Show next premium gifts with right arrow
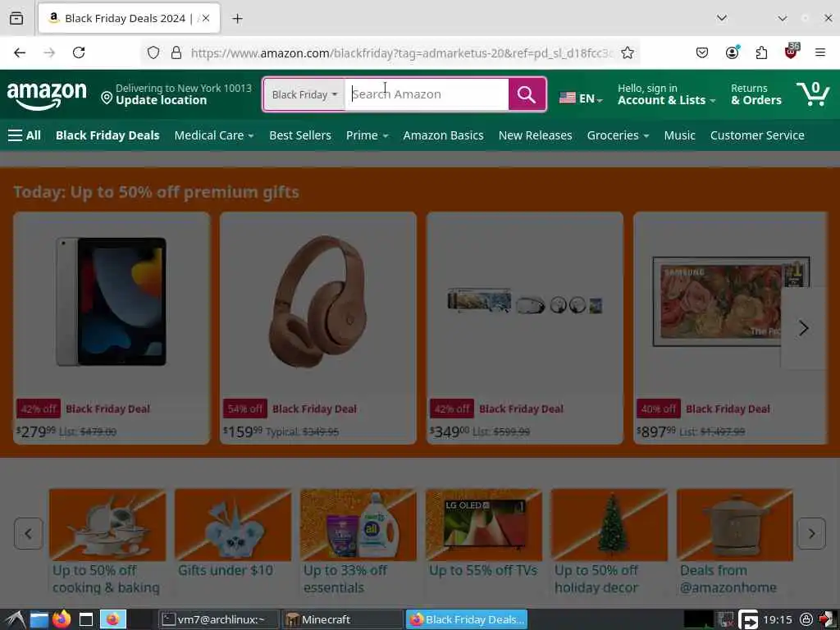840x630 pixels. tap(803, 328)
